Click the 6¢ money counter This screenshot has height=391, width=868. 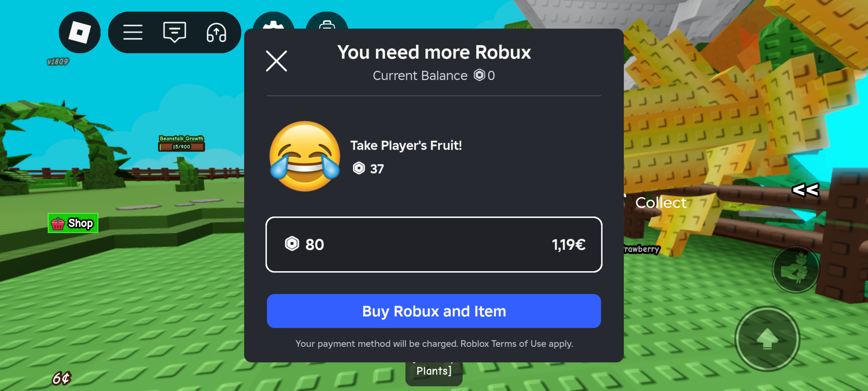(61, 378)
